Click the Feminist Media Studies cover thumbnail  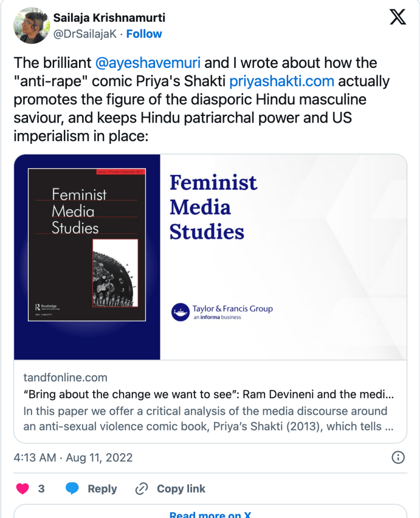coord(87,245)
